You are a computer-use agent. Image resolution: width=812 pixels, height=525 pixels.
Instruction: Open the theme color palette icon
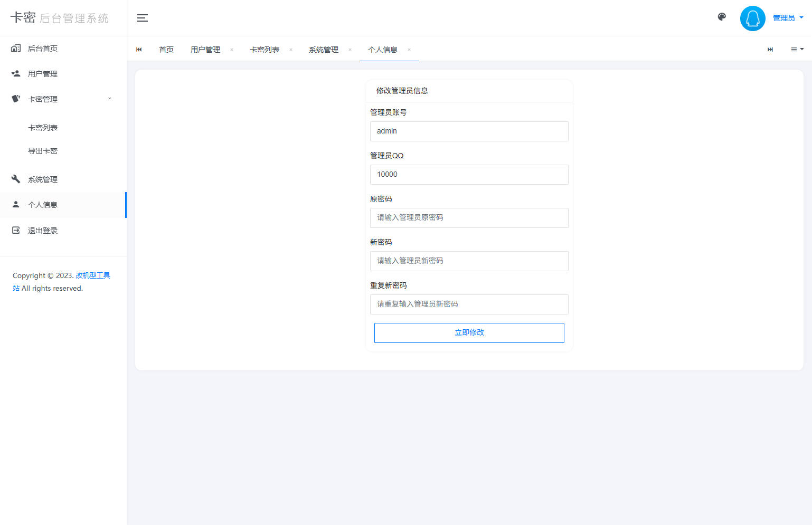(x=722, y=17)
